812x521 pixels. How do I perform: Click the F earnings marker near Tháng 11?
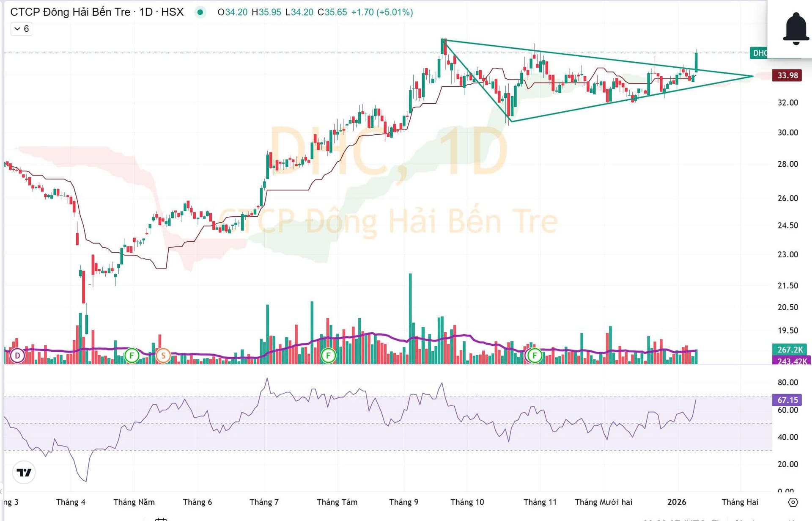click(x=535, y=356)
